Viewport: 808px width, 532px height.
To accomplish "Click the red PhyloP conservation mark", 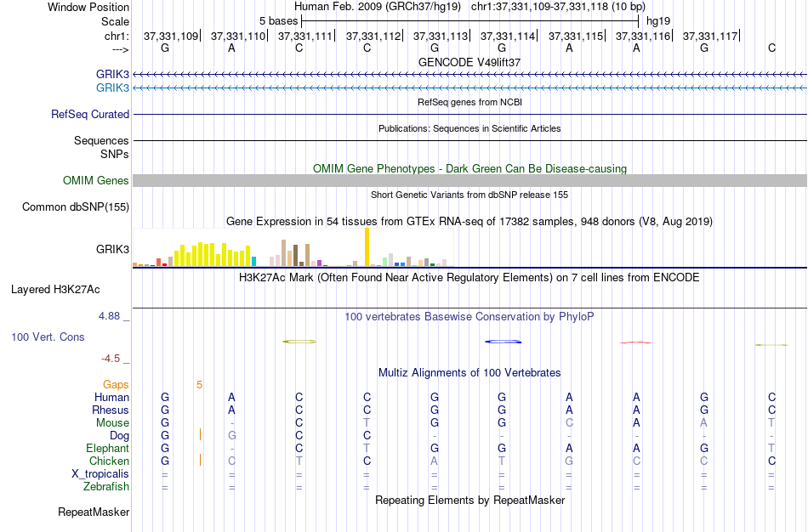I will (x=635, y=342).
